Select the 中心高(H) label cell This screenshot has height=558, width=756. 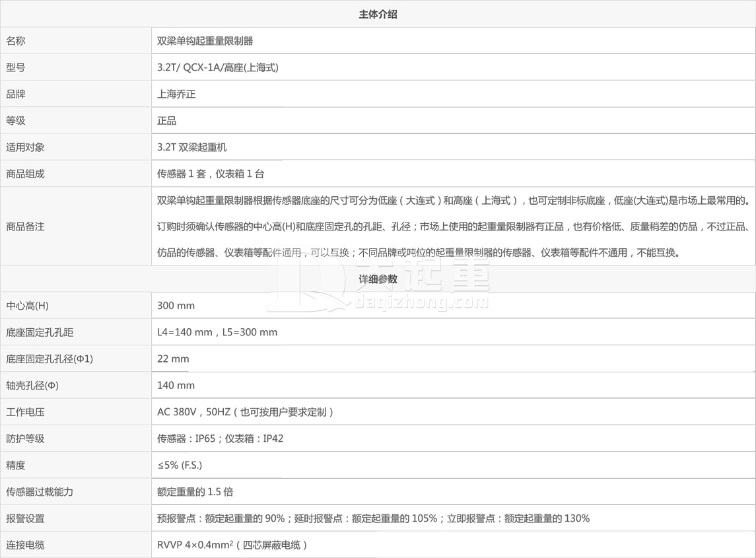pyautogui.click(x=76, y=306)
